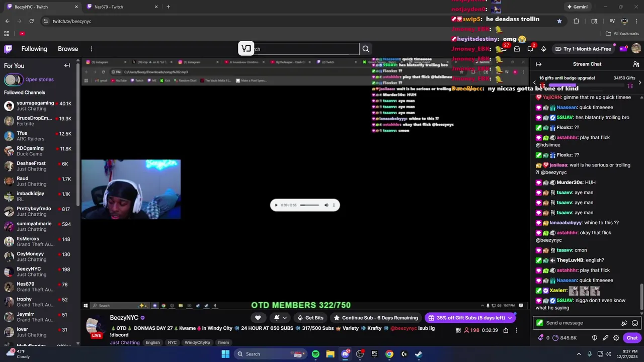Open yourragegaming channel in sidebar
The width and height of the screenshot is (644, 362).
(39, 106)
